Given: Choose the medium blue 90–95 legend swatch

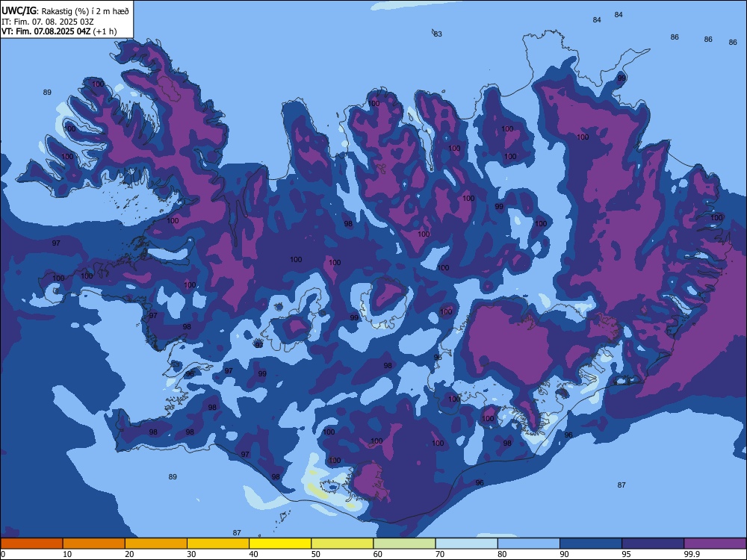Looking at the screenshot, I should coord(591,544).
